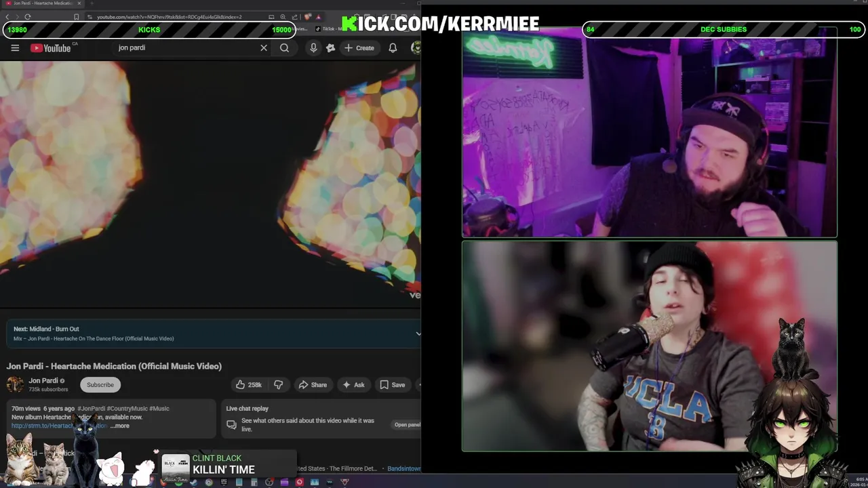868x488 pixels.
Task: Click the live chat replay bubble icon
Action: 231,424
